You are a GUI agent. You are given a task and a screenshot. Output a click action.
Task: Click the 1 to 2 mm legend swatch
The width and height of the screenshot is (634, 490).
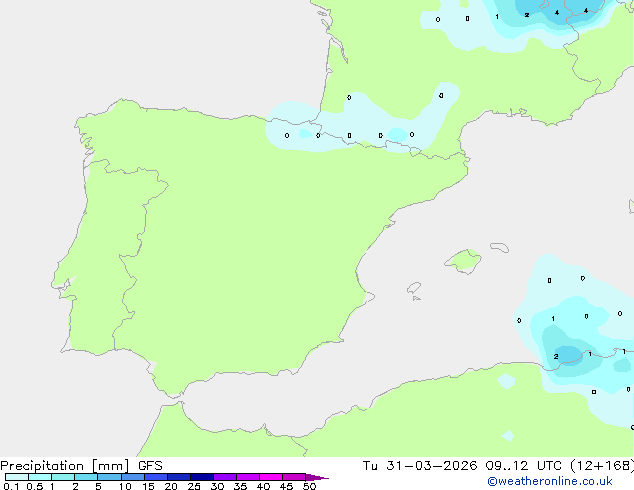pos(63,477)
